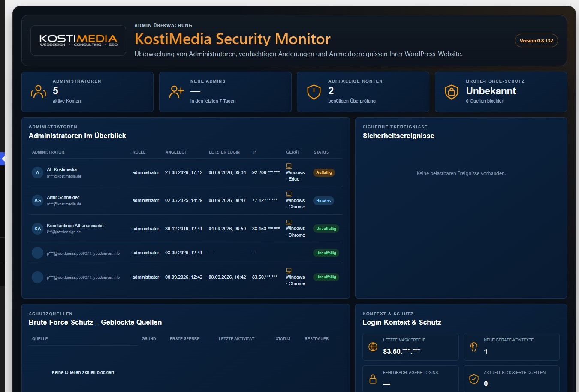The height and width of the screenshot is (392, 579).
Task: Click "Keine Quellen aktuell blockiert." message
Action: [83, 372]
